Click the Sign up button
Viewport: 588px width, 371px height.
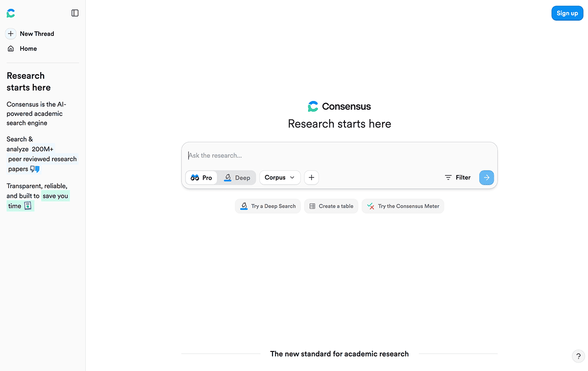click(x=567, y=13)
